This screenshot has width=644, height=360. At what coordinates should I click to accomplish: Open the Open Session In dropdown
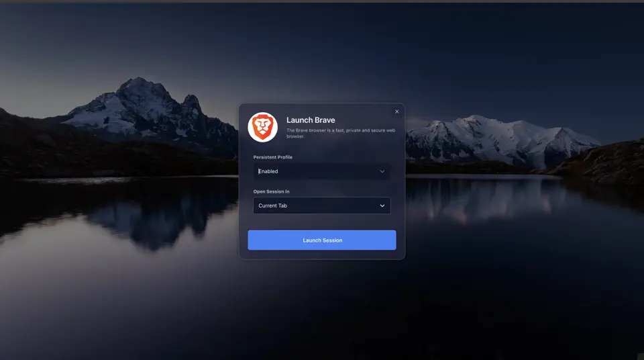point(321,206)
